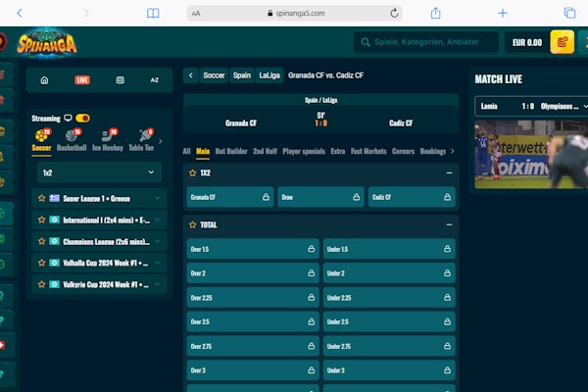588x392 pixels.
Task: Show LIVE events badge
Action: [x=82, y=80]
